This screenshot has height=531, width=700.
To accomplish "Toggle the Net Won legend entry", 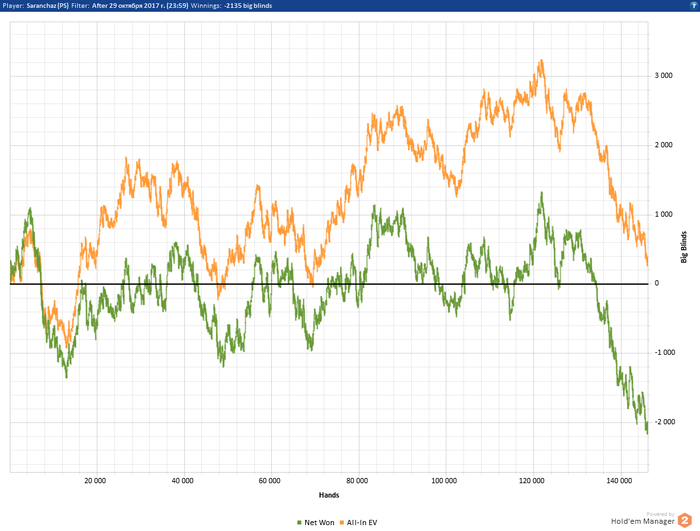I will tap(315, 523).
